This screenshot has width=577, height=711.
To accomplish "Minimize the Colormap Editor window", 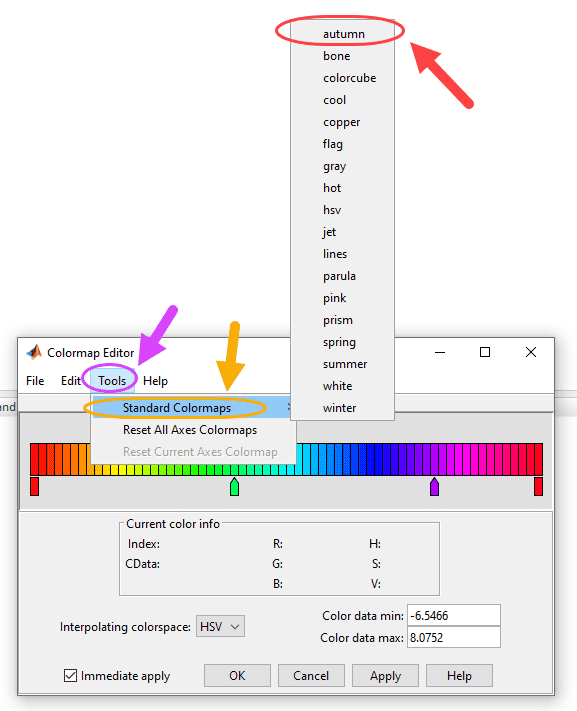I will tap(440, 352).
